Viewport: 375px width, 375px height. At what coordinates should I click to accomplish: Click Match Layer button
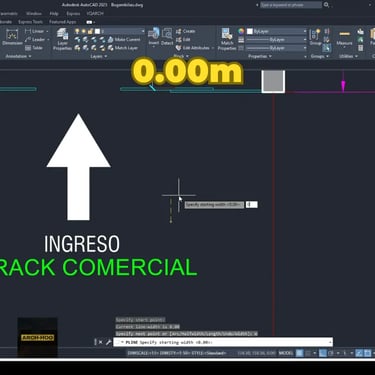123,48
